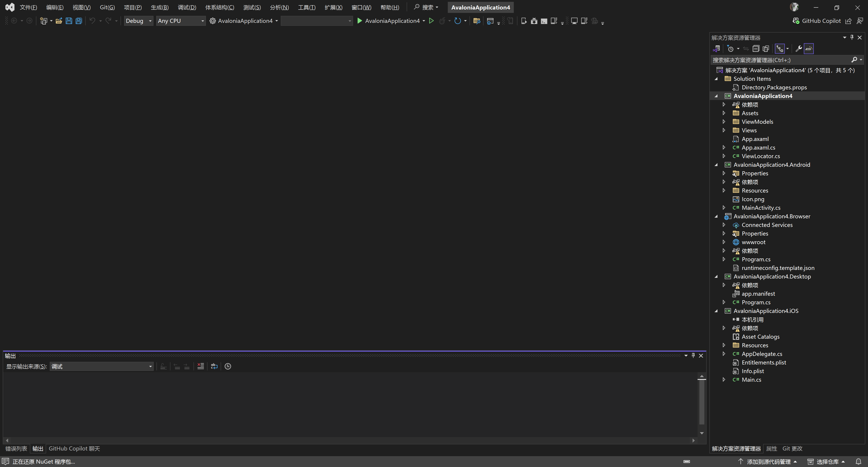Collapse the AvaloniaApplication4.iOS project
Screen dimensions: 868x467
(716, 311)
